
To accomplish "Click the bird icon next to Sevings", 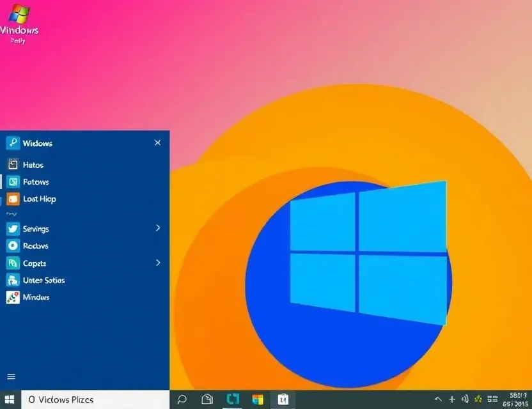I will tap(13, 229).
